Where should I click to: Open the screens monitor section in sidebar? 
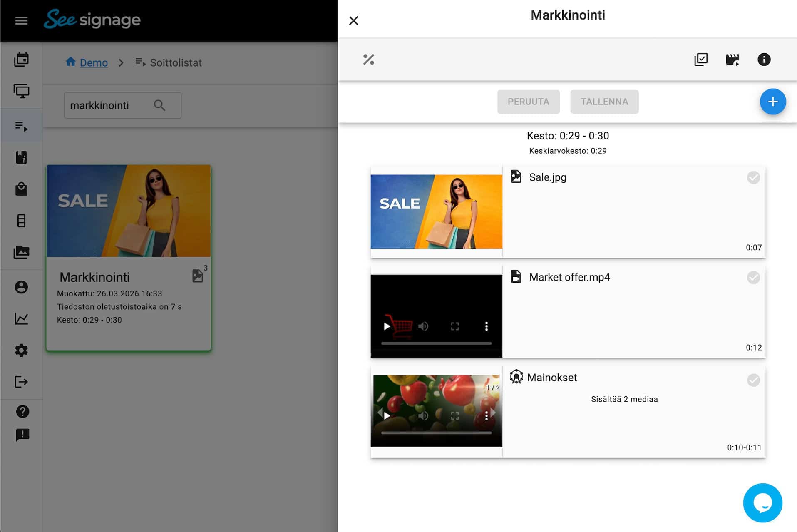(x=21, y=91)
